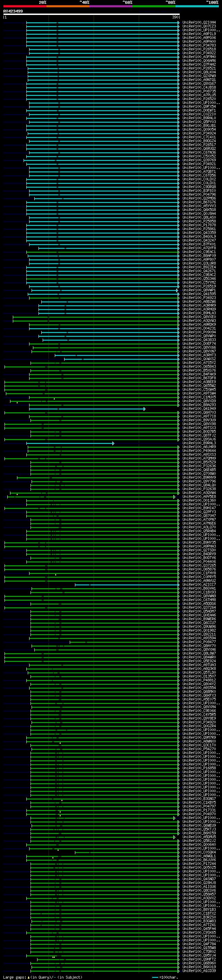Click hit label UniRef100_O01360

(x=199, y=500)
